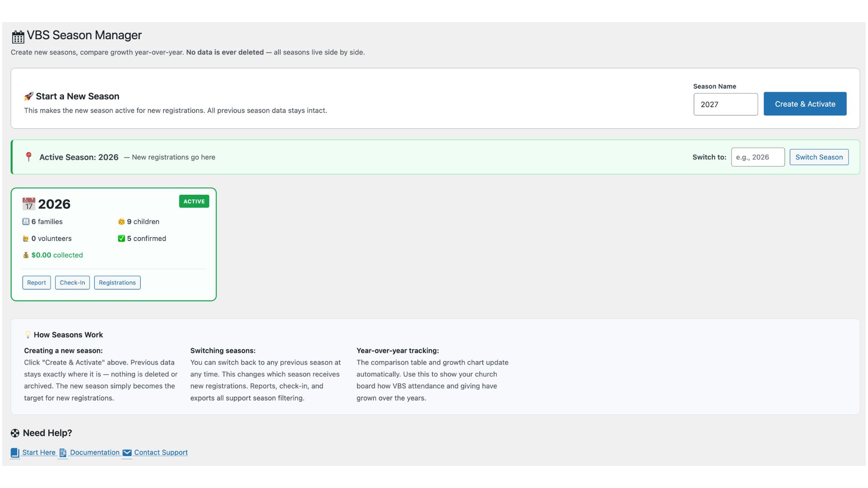Click the lightbulb icon by How Seasons Work
This screenshot has height=488, width=868.
[28, 335]
